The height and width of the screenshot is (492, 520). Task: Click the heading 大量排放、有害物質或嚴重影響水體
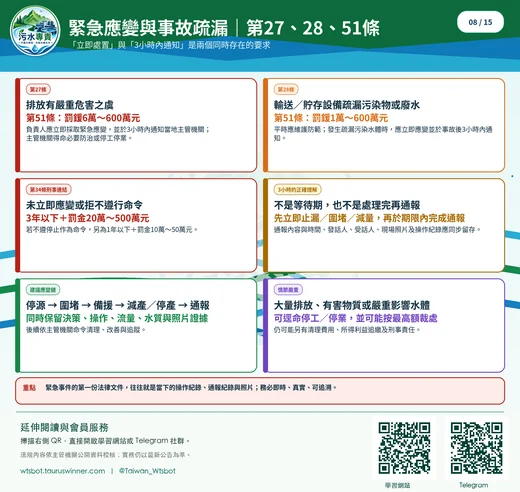[352, 305]
